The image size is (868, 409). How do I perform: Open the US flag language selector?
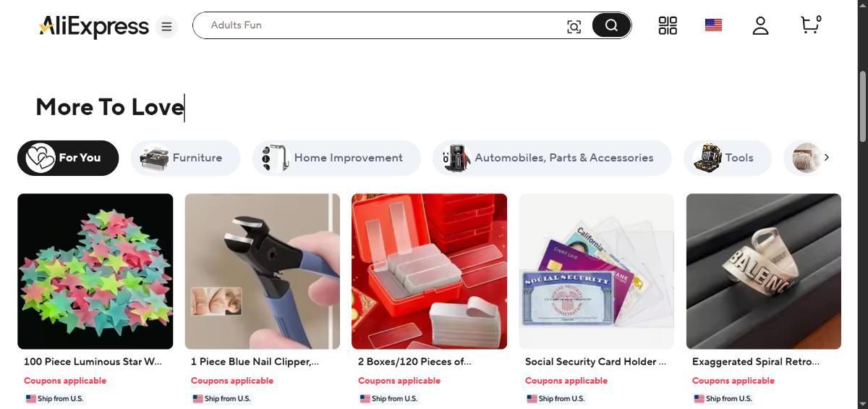(x=713, y=25)
